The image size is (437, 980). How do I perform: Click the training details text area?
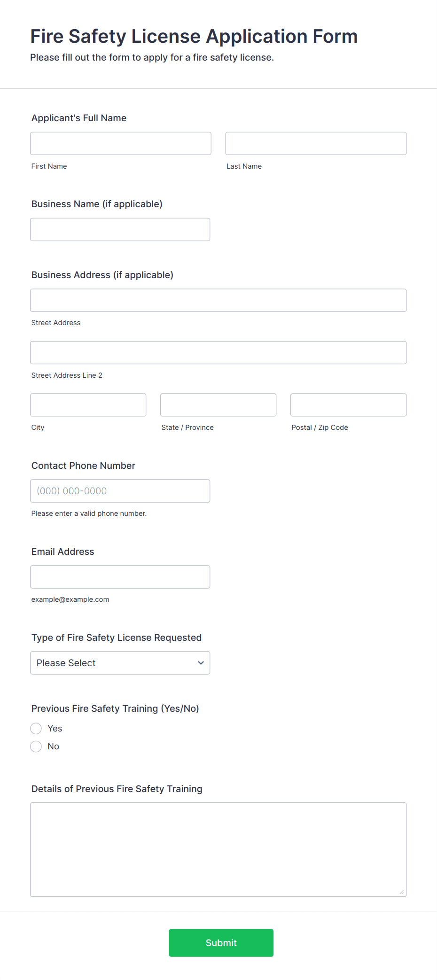218,849
